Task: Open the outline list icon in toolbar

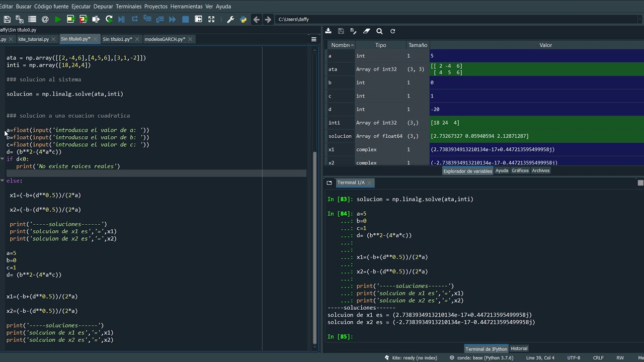Action: tap(32, 19)
